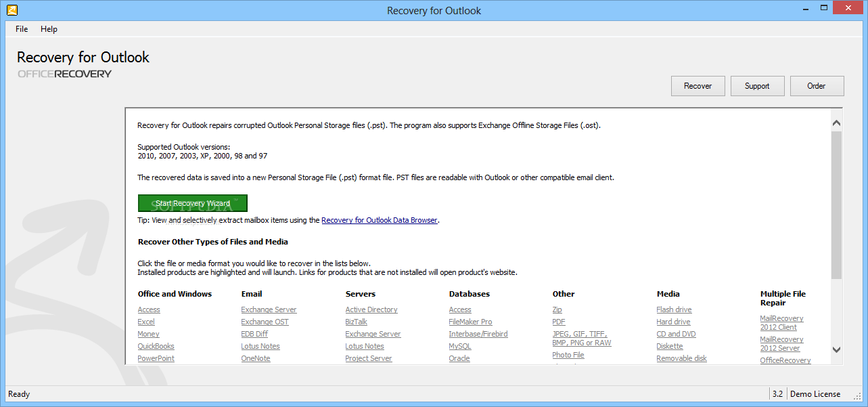Open JPEG, GIF, TIFF, BMP, PNG link
The height and width of the screenshot is (407, 868).
click(x=581, y=339)
